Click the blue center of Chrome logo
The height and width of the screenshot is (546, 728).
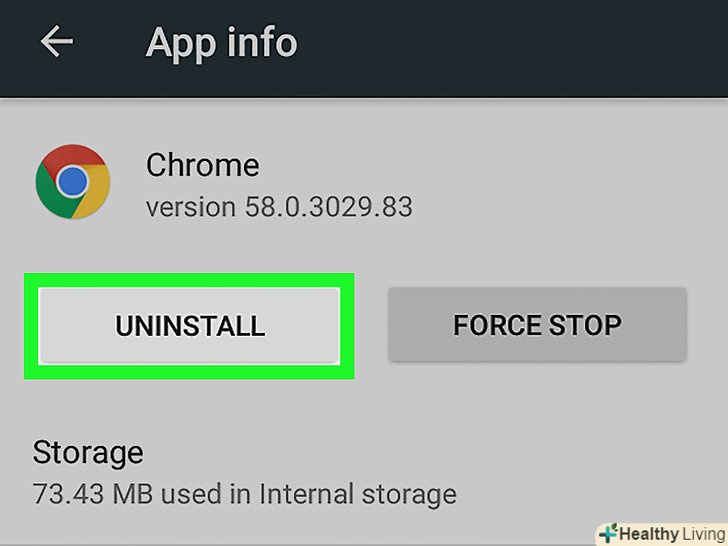72,181
